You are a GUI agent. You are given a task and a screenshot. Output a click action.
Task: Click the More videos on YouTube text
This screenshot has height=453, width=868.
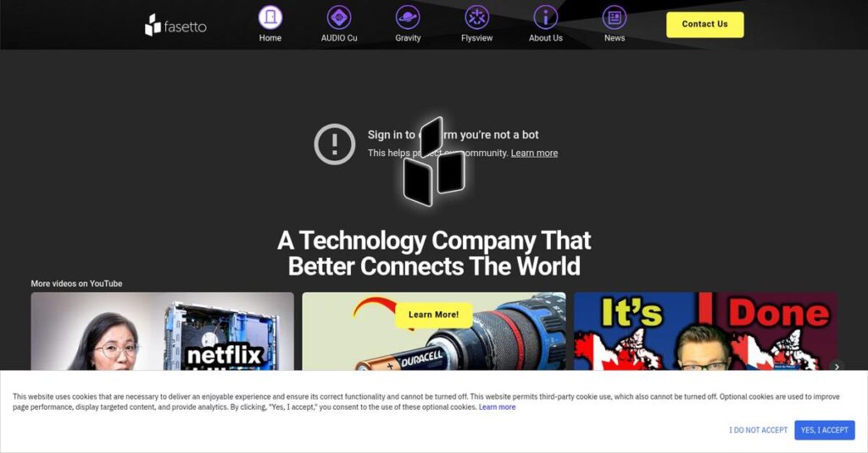click(x=76, y=283)
